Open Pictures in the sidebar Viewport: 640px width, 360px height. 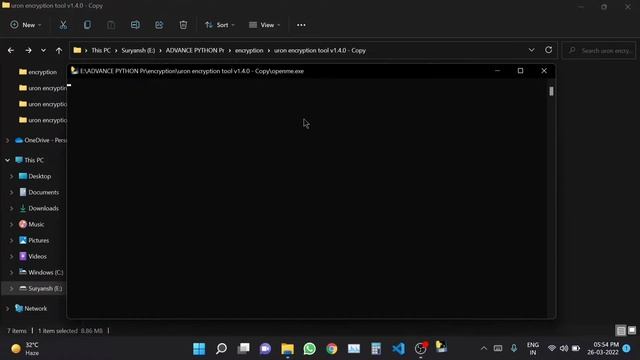coord(34,240)
